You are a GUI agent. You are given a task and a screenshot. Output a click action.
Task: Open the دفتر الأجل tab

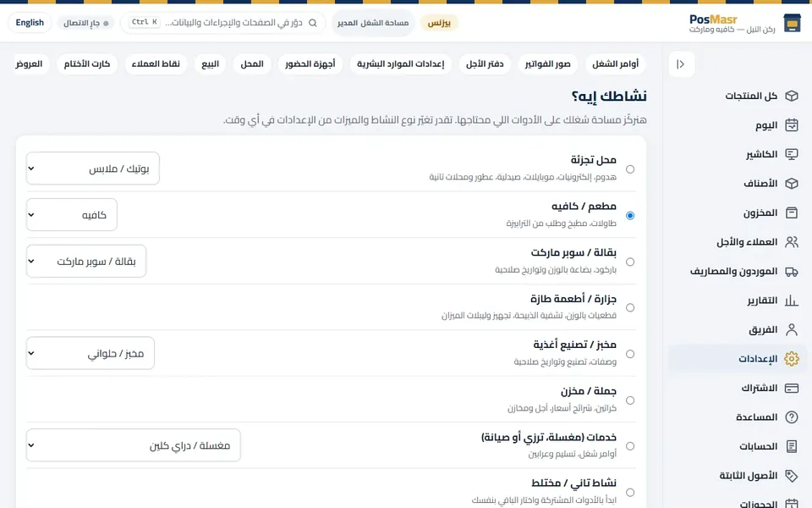click(x=485, y=64)
